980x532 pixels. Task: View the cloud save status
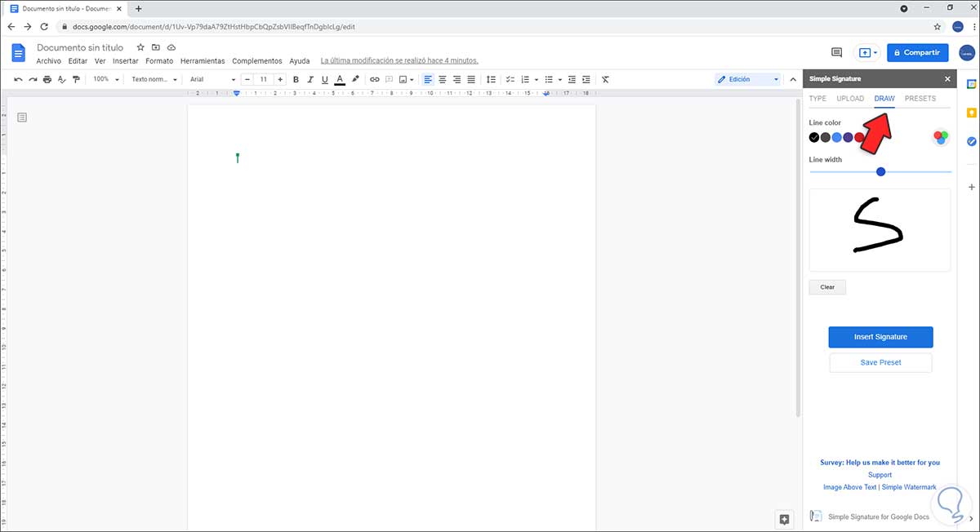click(x=171, y=47)
